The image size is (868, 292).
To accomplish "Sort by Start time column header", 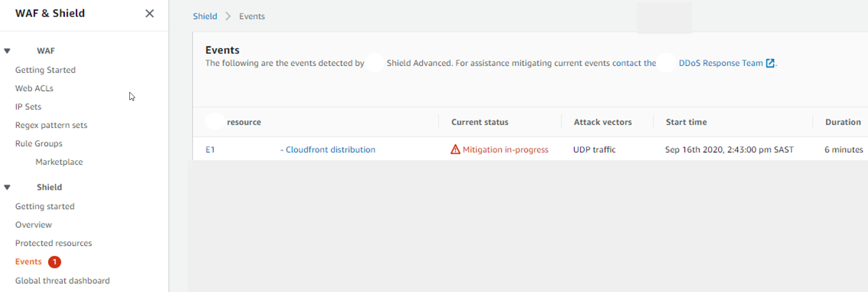I will (x=686, y=122).
